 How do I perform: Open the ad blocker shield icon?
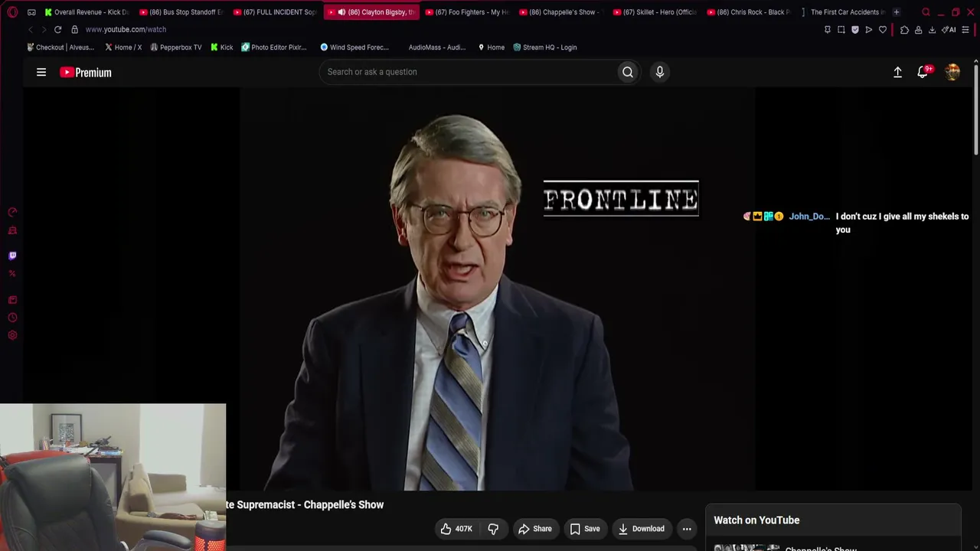(855, 30)
